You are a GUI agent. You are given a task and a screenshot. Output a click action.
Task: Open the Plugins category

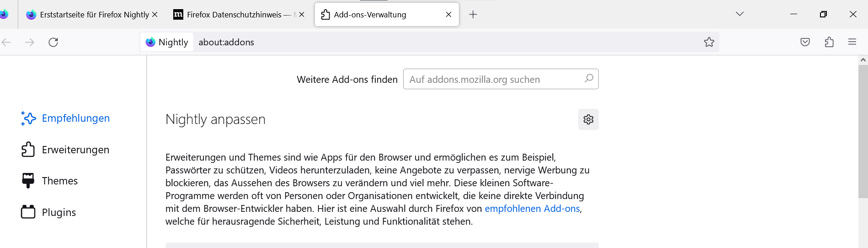pos(59,212)
